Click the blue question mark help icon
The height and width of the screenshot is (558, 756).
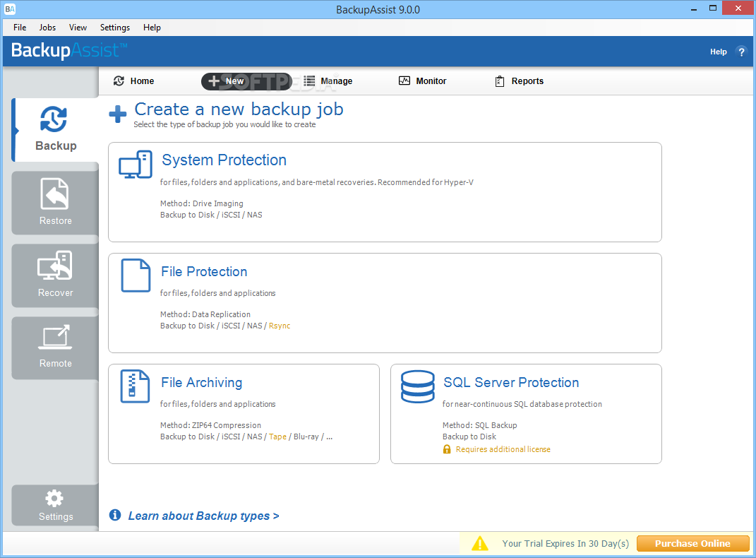tap(741, 52)
